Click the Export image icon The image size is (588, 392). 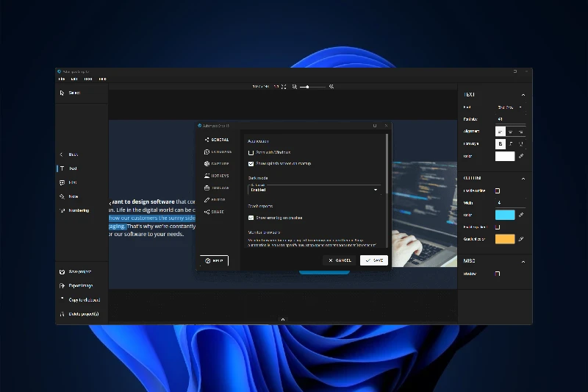[x=62, y=286]
